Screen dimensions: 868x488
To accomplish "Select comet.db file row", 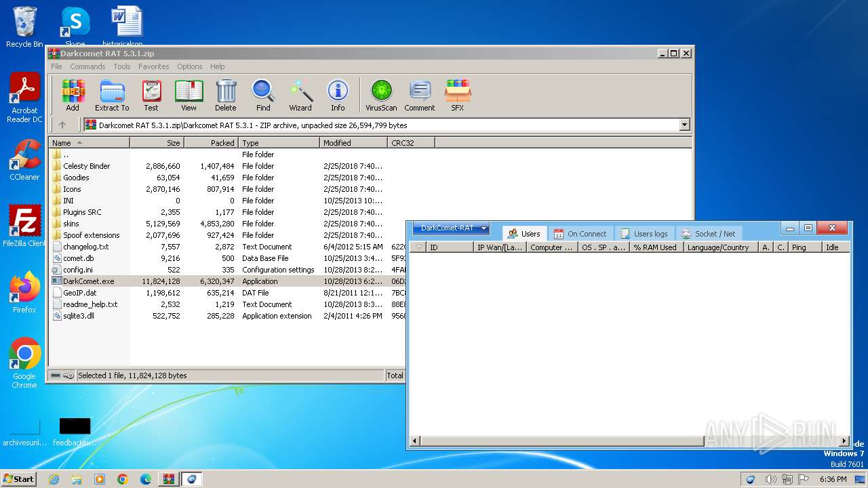I will pyautogui.click(x=78, y=258).
